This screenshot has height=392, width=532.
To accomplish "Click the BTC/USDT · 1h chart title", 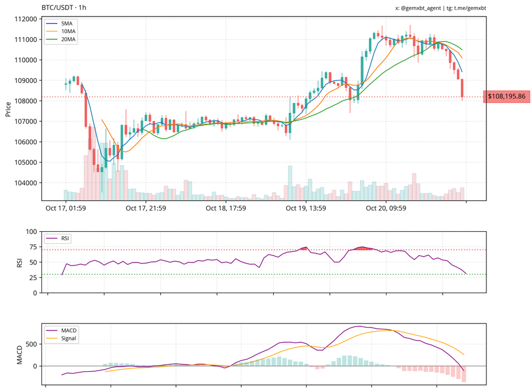I will click(x=64, y=8).
